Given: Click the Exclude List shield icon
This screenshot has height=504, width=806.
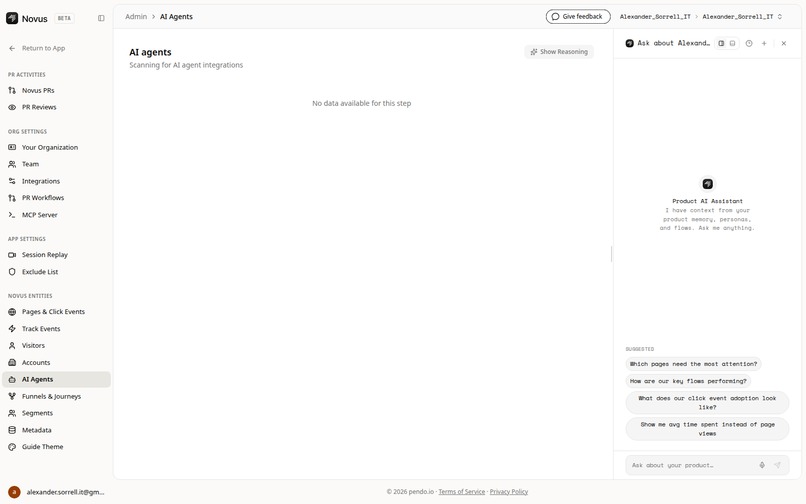Looking at the screenshot, I should click(x=12, y=272).
